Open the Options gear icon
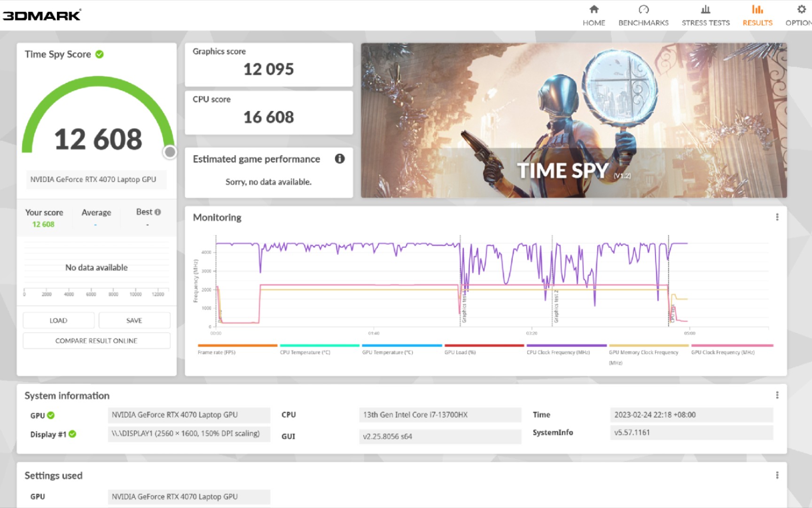 [802, 9]
